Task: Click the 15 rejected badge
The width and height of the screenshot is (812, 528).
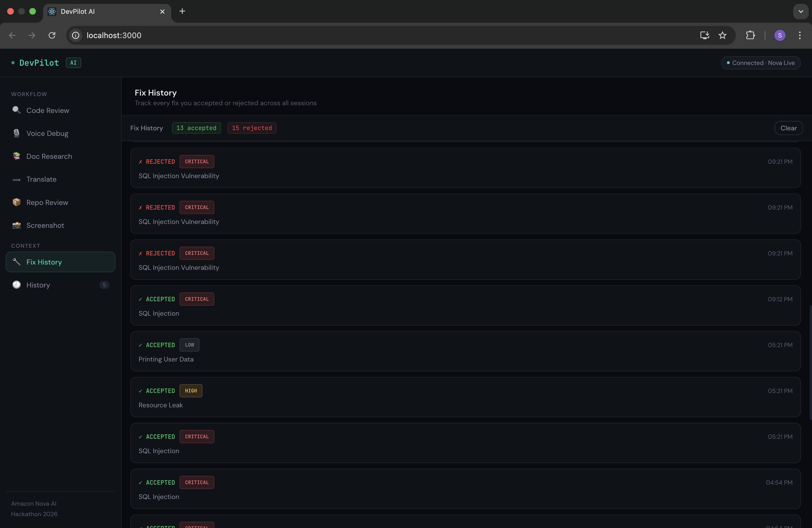Action: tap(252, 128)
